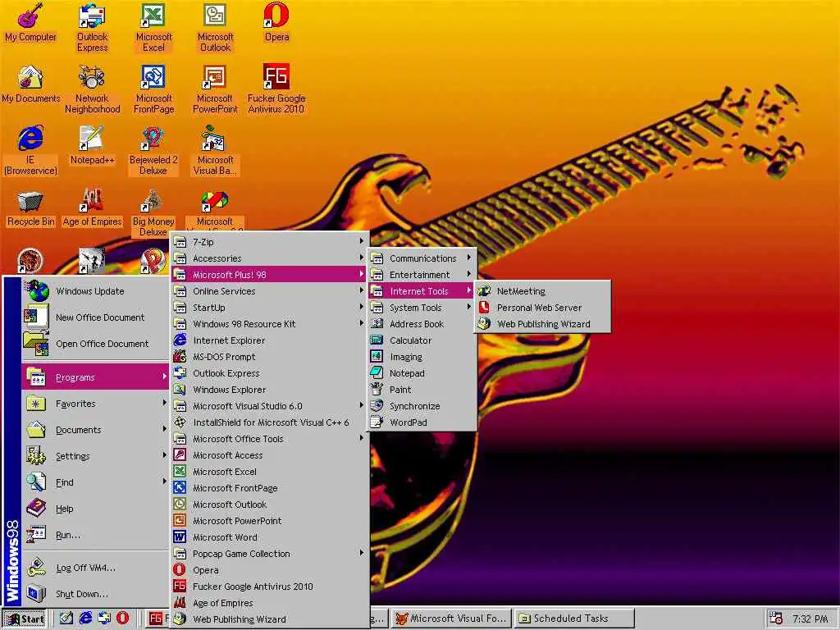
Task: Launch Windows Explorer from Programs menu
Action: pos(269,390)
